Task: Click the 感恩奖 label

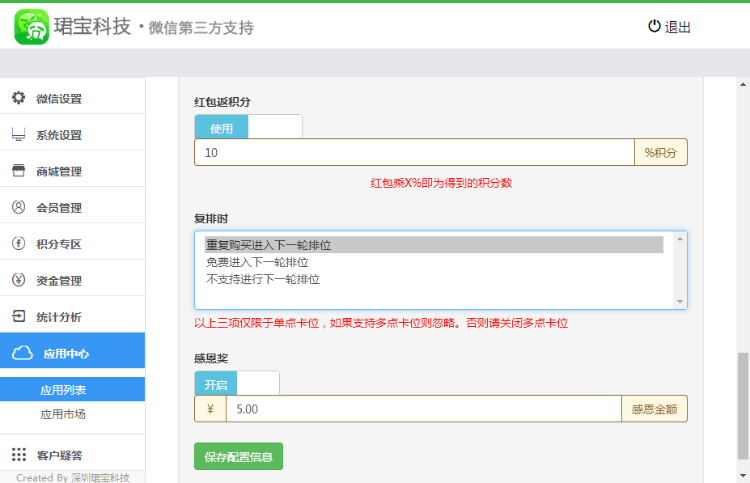Action: tap(211, 358)
